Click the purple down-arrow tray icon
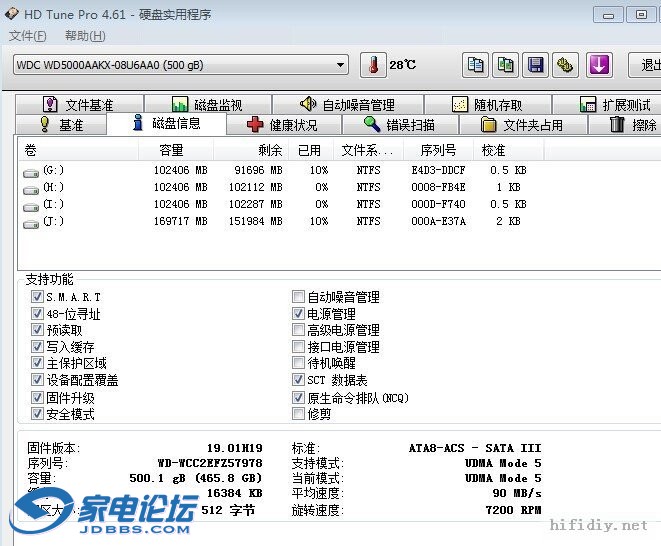Image resolution: width=661 pixels, height=546 pixels. pyautogui.click(x=599, y=65)
